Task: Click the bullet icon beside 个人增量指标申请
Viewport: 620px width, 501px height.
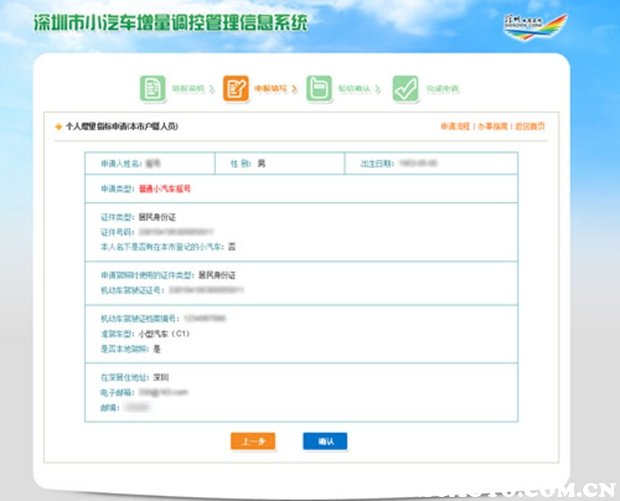Action: click(x=57, y=128)
